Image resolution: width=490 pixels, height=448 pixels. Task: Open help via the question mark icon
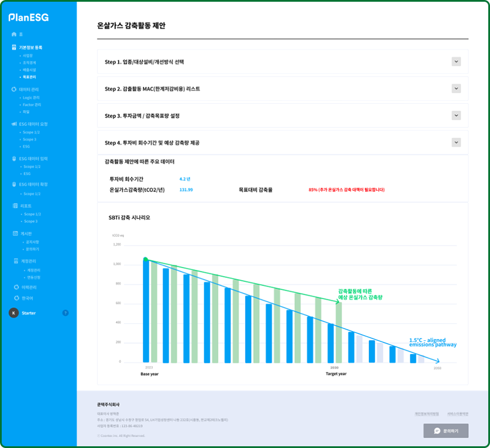click(x=65, y=313)
